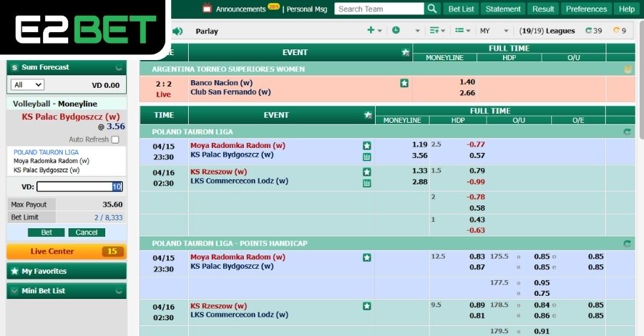Select odds 1.40 for Banco Nacion

pos(467,82)
